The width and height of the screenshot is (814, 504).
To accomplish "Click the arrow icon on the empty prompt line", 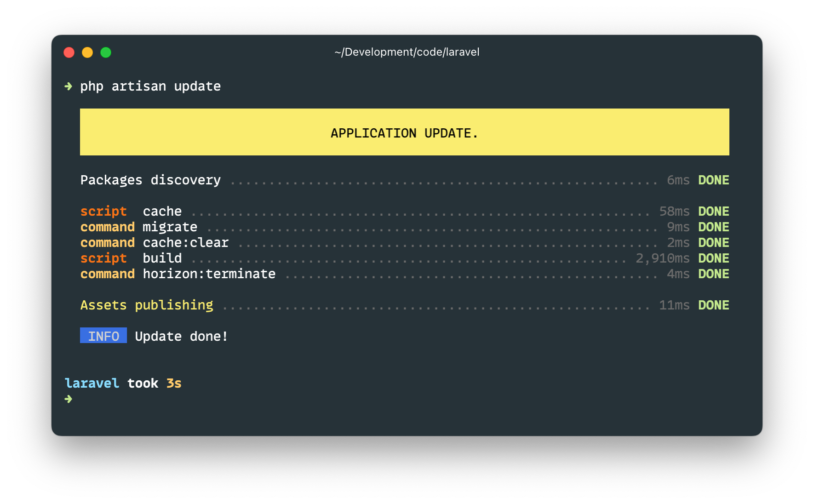I will pos(69,399).
